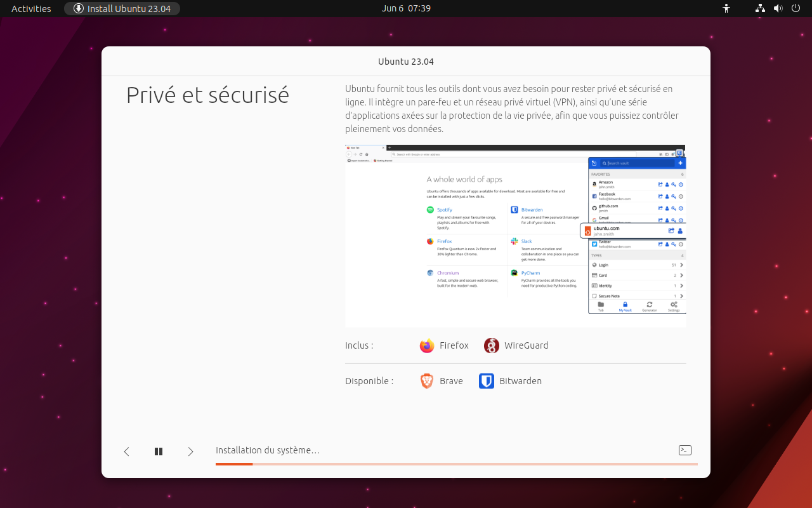Screen dimensions: 812x508
Task: Open the clock showing Jun 6 07:39
Action: [406, 8]
